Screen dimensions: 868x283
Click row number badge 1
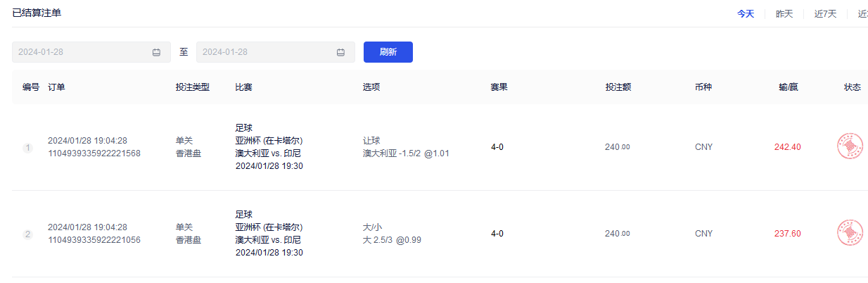28,148
